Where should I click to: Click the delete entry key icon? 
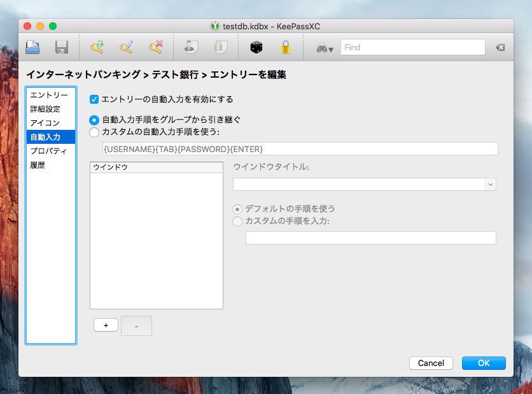(x=155, y=47)
